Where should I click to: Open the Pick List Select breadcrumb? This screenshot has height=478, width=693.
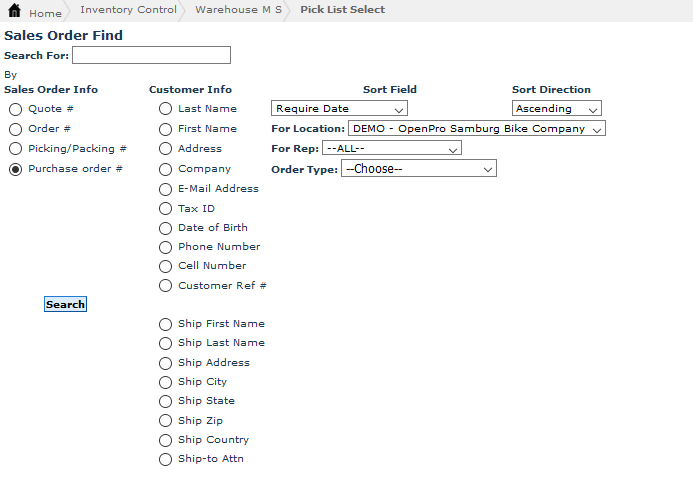[x=342, y=10]
